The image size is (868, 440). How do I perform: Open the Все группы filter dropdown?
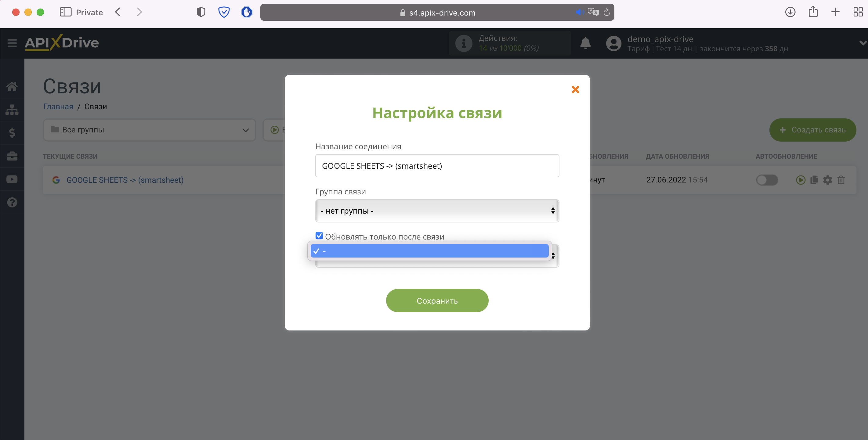pyautogui.click(x=149, y=130)
